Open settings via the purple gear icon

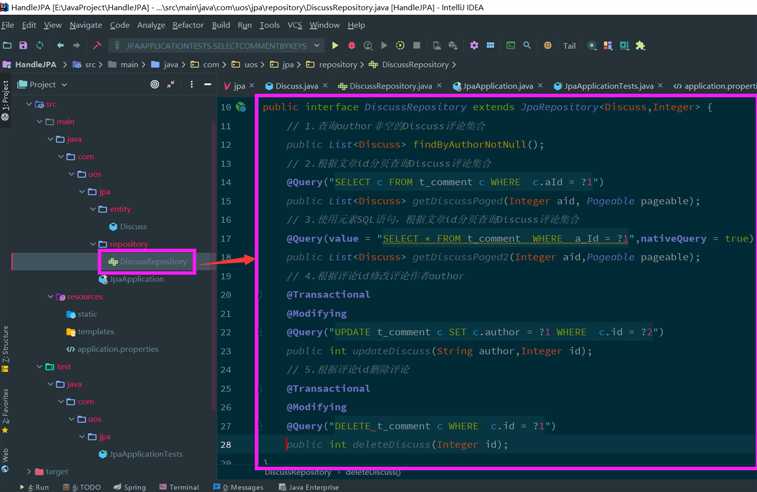click(474, 45)
